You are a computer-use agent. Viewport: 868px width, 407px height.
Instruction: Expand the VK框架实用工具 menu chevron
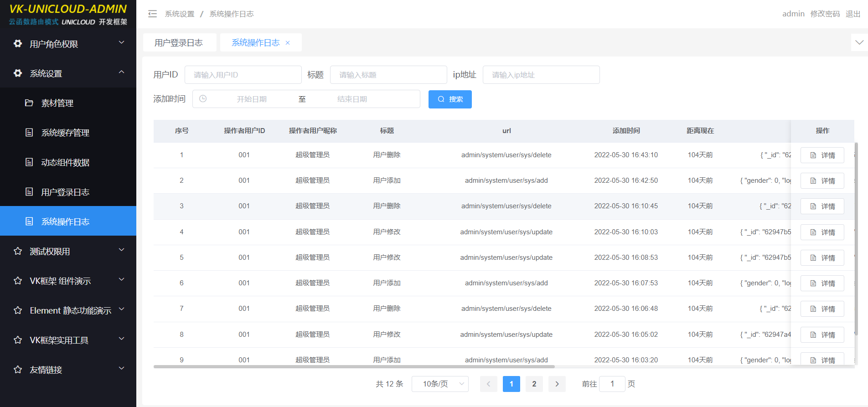click(x=121, y=339)
